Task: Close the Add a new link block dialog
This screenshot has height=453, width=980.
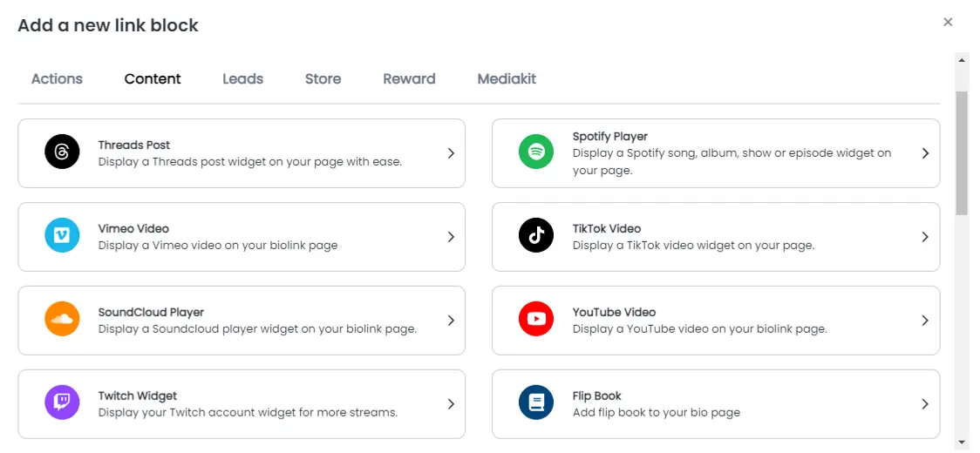Action: click(x=948, y=22)
